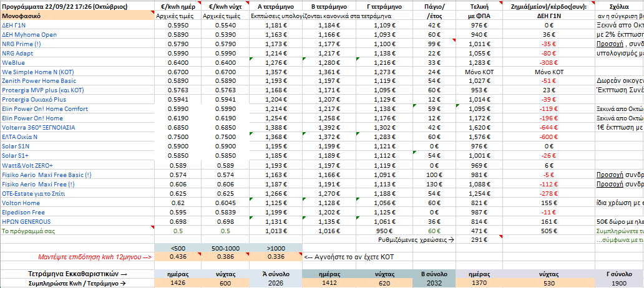
Task: Select the >1000 range header cell
Action: click(275, 248)
